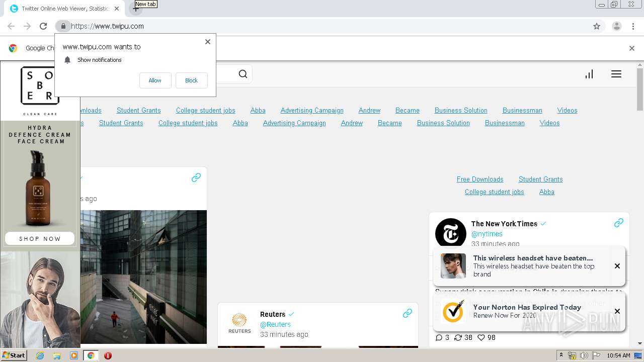Click the building photo in tweet
The image size is (644, 362).
point(143,277)
